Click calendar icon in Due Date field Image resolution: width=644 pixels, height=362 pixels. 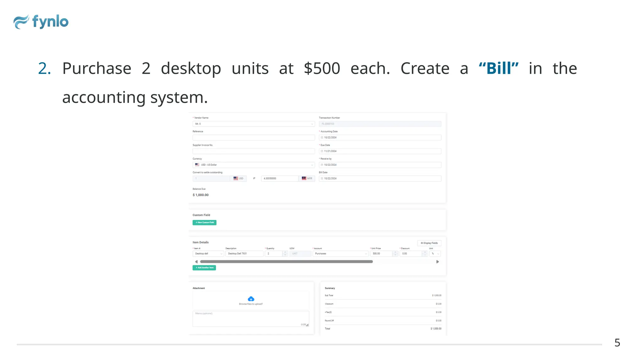click(x=322, y=151)
